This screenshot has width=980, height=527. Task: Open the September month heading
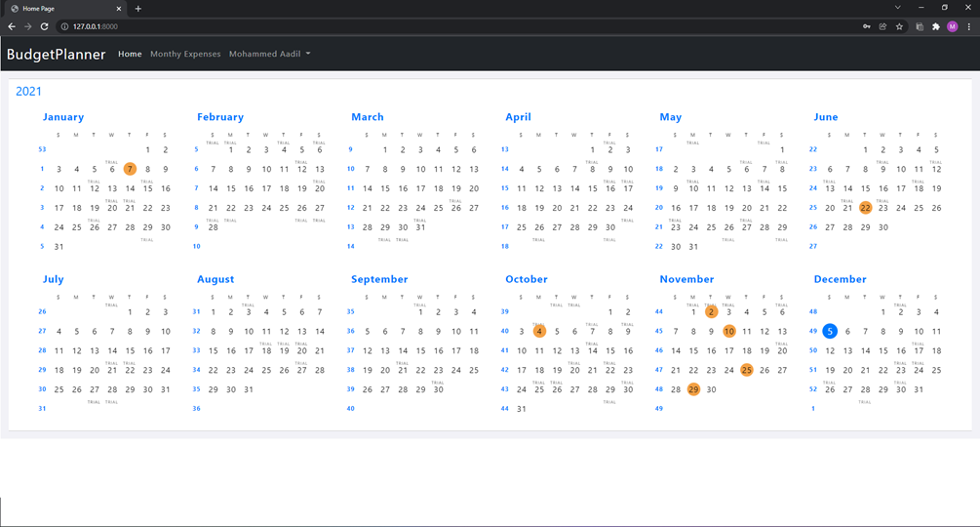click(379, 279)
